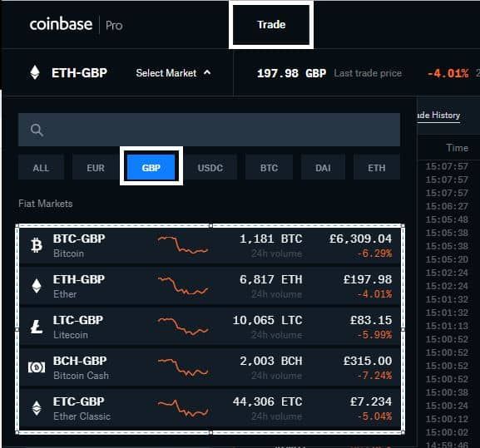Click the Ethereum logo beside the ETH-GBP header
This screenshot has width=480, height=448.
(35, 72)
